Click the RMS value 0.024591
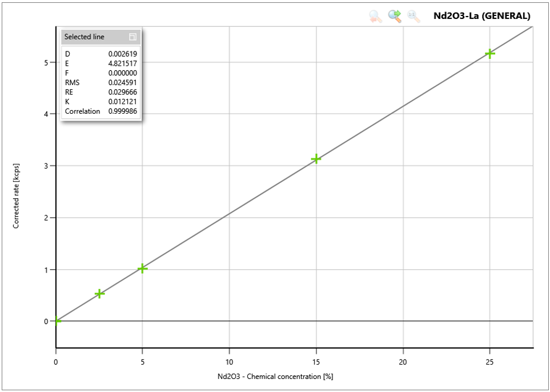The height and width of the screenshot is (392, 550). tap(122, 82)
